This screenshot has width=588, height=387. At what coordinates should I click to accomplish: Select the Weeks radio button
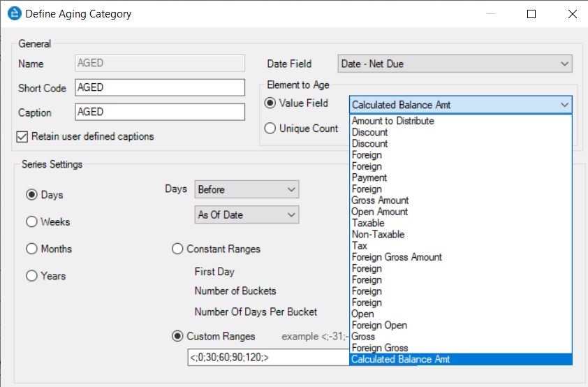(x=31, y=222)
